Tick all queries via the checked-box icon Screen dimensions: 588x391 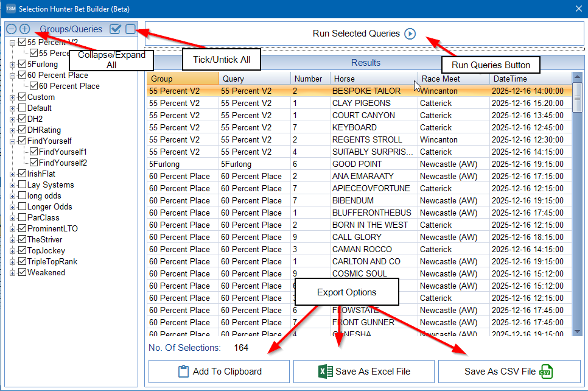pyautogui.click(x=115, y=28)
